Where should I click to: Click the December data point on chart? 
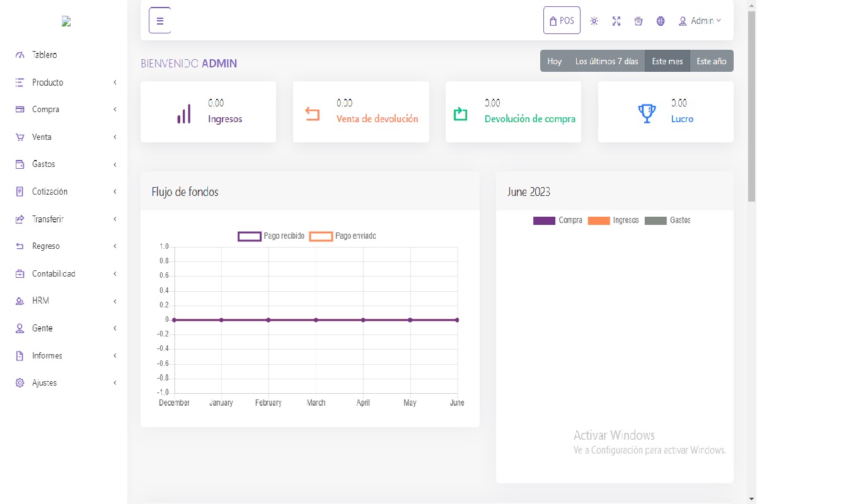coord(174,320)
